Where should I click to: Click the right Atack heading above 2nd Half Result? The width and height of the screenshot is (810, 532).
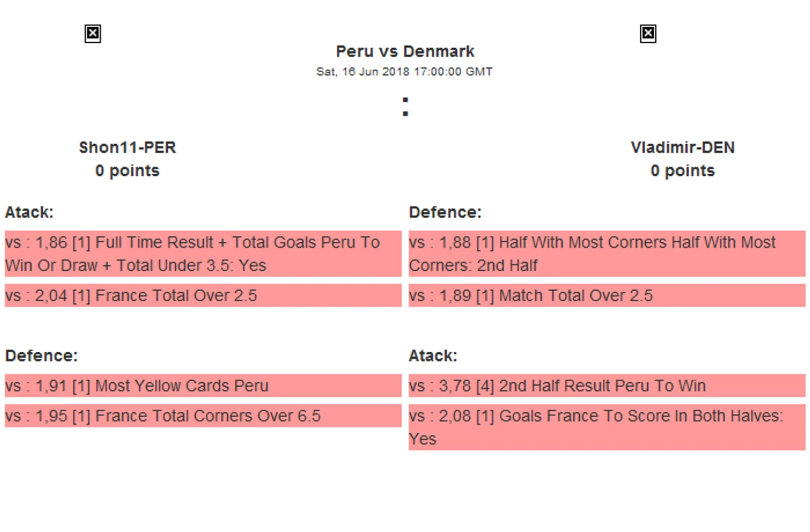433,356
